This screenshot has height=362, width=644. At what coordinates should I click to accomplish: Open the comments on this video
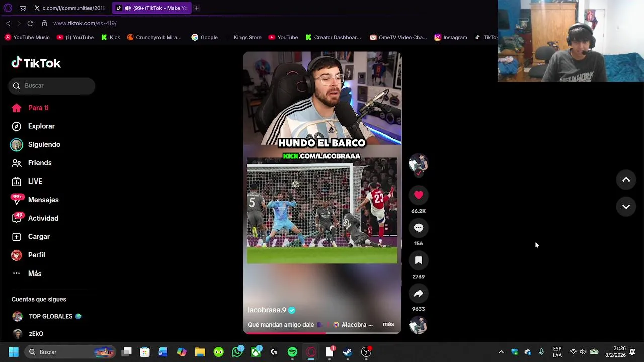click(x=418, y=228)
